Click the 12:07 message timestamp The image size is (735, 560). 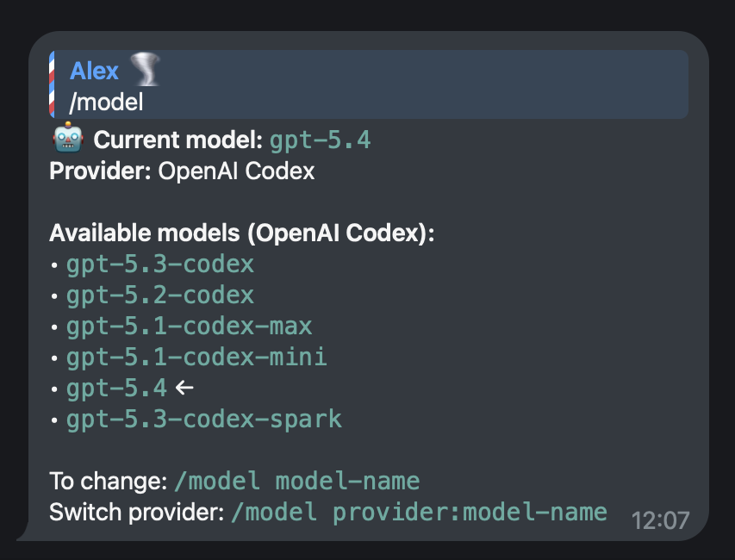(661, 520)
